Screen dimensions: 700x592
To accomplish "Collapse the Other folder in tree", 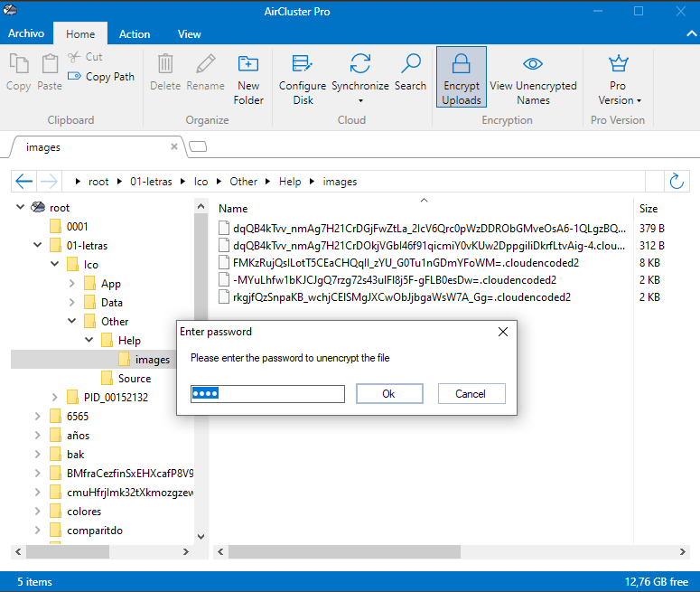I will coord(72,322).
